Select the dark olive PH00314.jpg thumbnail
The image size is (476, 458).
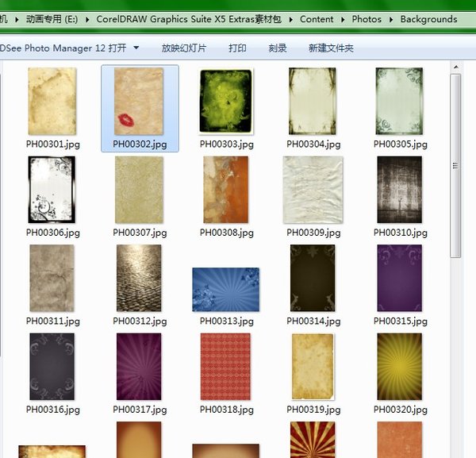click(x=313, y=278)
